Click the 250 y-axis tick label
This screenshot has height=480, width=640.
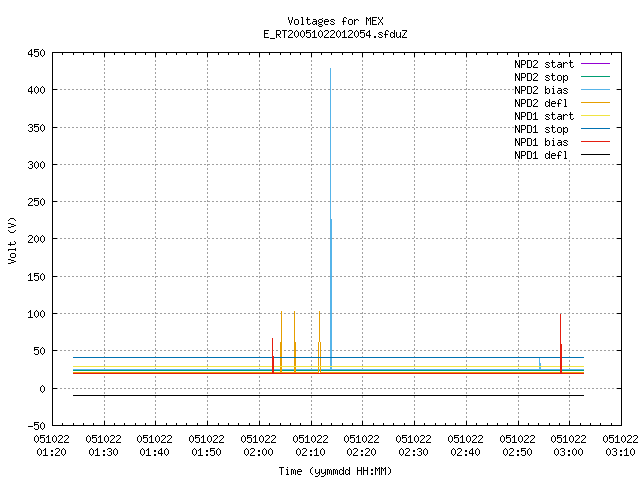coord(36,202)
